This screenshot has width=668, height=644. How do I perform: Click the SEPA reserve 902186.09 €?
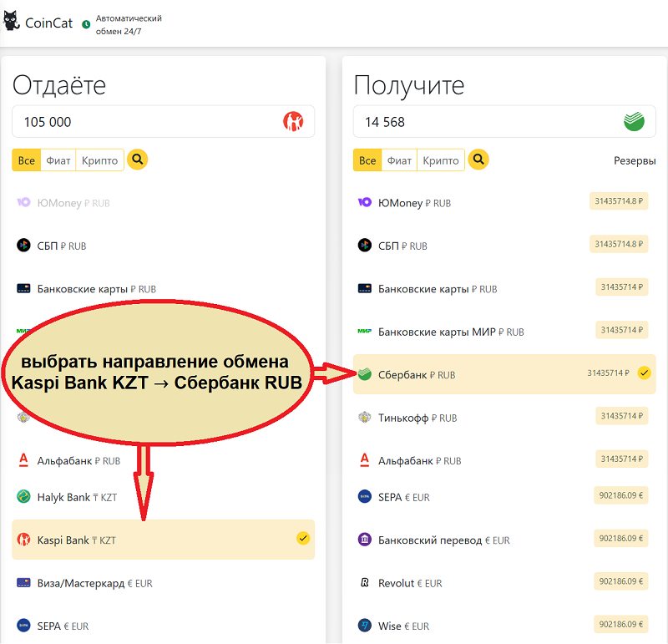pos(620,494)
